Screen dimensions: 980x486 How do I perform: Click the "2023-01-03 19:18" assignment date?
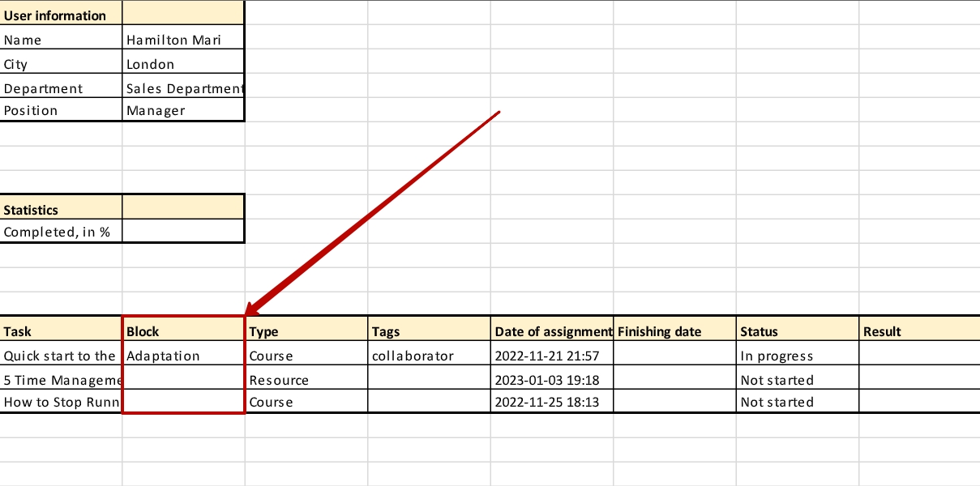(552, 378)
